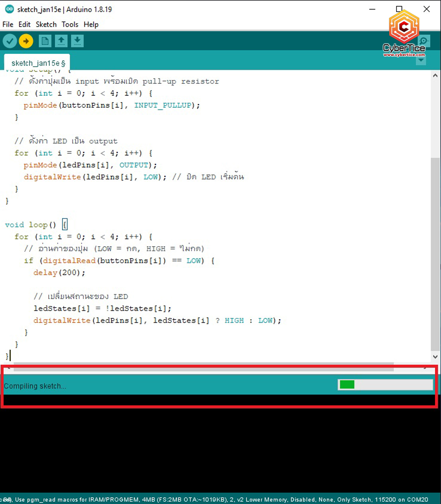Open a sketch using the Open icon
441x504 pixels.
tap(61, 41)
